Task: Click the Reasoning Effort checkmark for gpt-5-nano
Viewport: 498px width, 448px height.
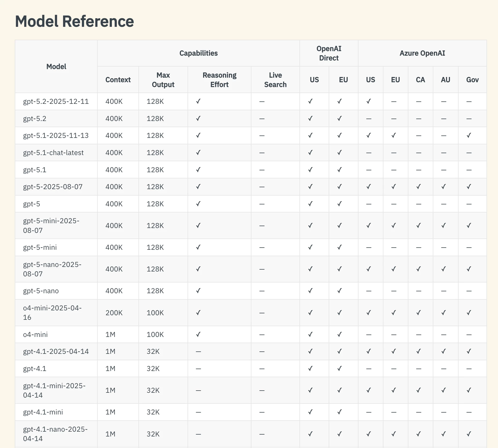Action: tap(198, 291)
